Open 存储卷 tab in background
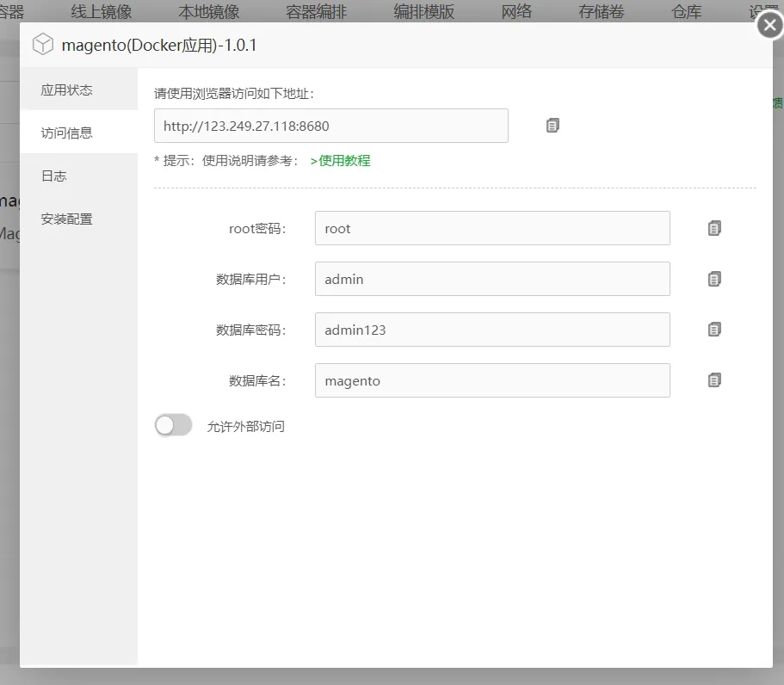 click(601, 11)
